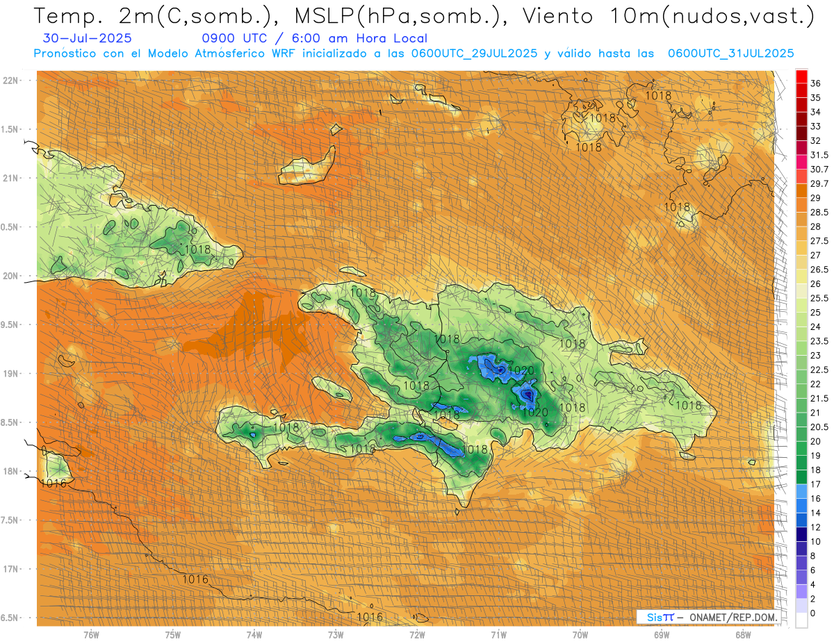The width and height of the screenshot is (834, 644).
Task: Click the 72W longitude axis label
Action: click(417, 634)
